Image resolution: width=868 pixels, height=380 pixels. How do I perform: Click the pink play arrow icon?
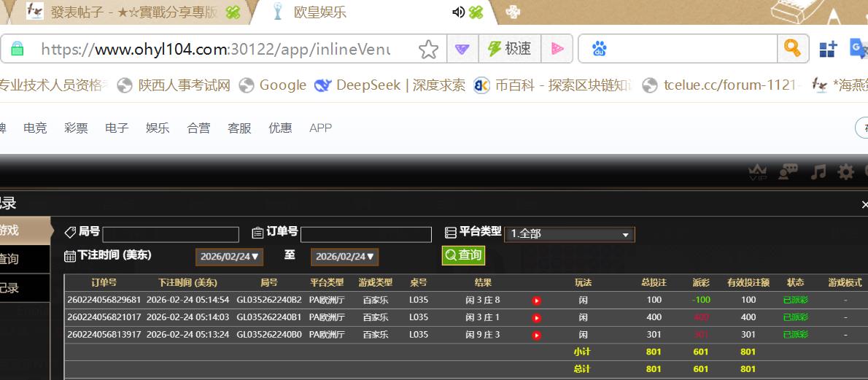(557, 50)
